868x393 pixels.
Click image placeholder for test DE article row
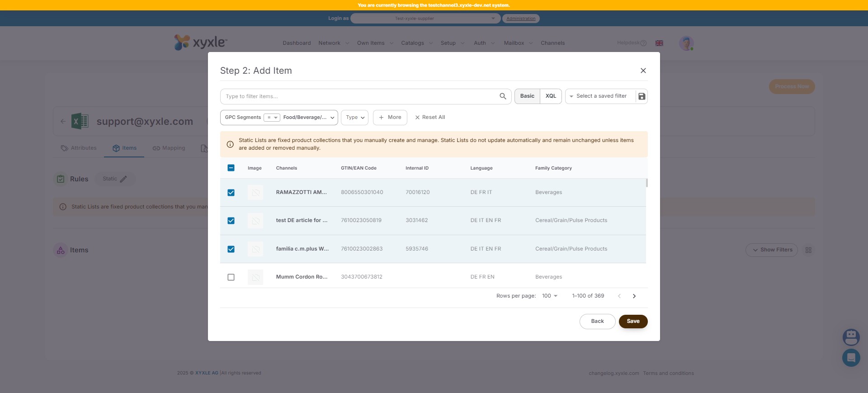point(255,221)
